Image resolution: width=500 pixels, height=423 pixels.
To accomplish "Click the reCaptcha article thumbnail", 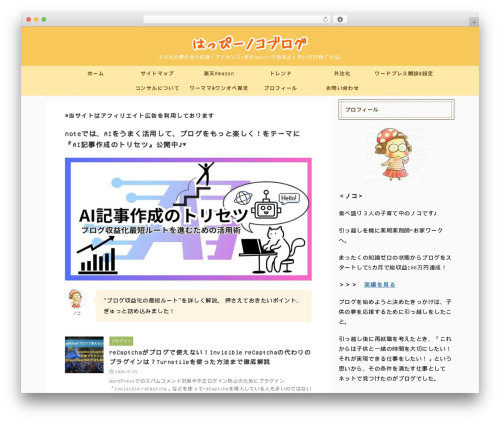I will tap(84, 354).
